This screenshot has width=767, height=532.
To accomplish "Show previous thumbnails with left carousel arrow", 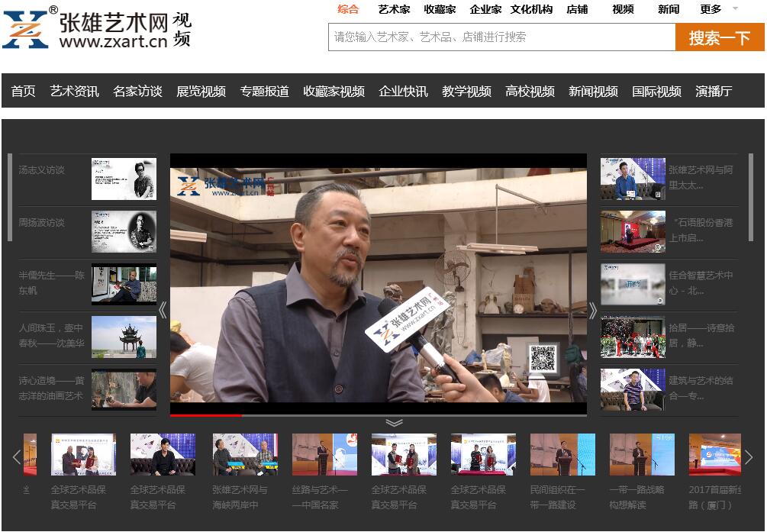I will (17, 456).
